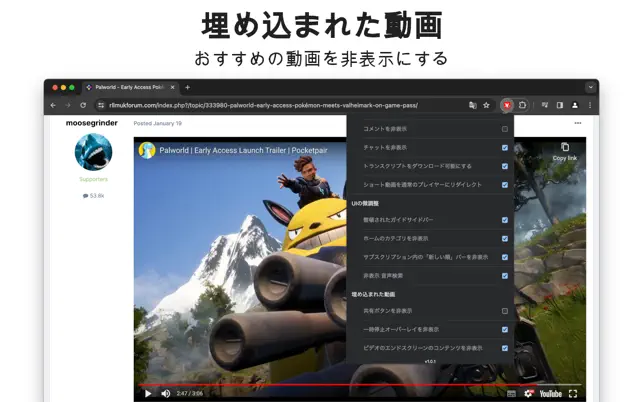Enable the コメントを非表示 checkbox
The width and height of the screenshot is (643, 402).
[x=505, y=129]
